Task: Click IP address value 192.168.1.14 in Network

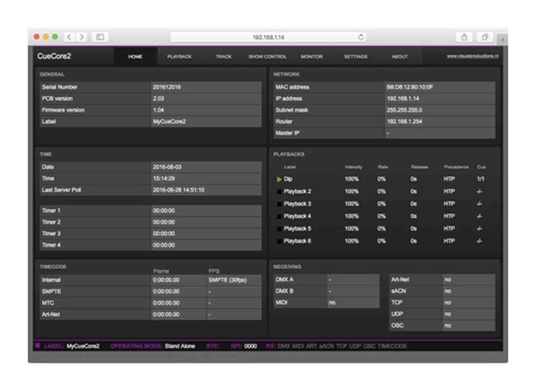Action: pyautogui.click(x=403, y=98)
